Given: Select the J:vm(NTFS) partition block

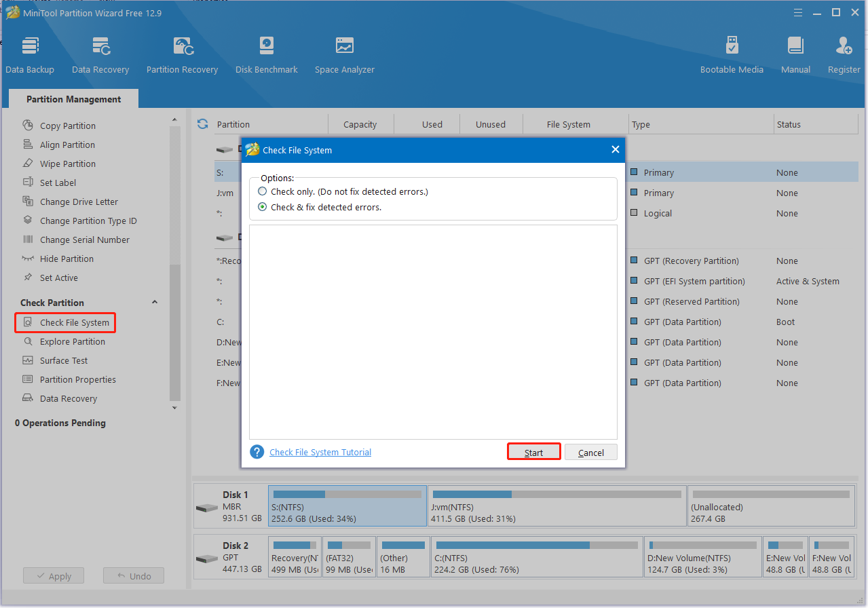Looking at the screenshot, I should click(x=557, y=506).
